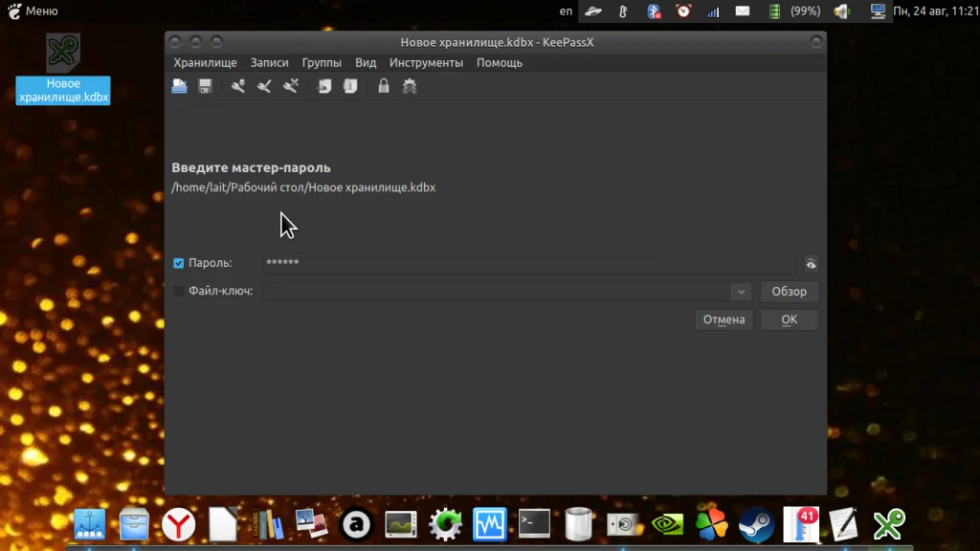Image resolution: width=980 pixels, height=551 pixels.
Task: Open the blue waveform monitor dock icon
Action: (x=489, y=524)
